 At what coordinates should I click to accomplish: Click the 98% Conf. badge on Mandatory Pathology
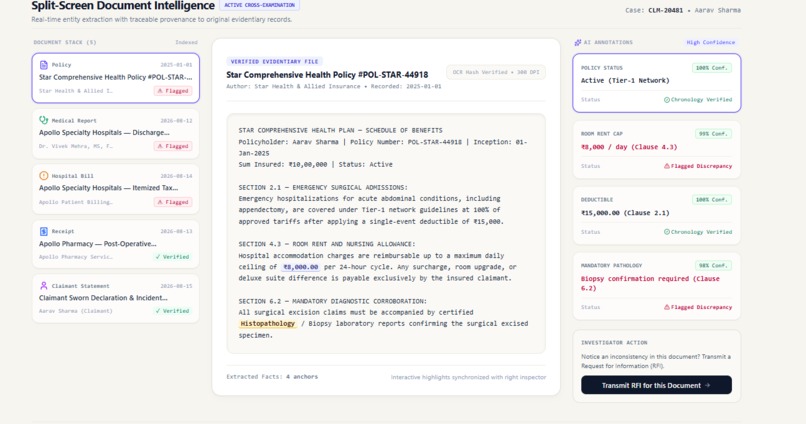713,266
